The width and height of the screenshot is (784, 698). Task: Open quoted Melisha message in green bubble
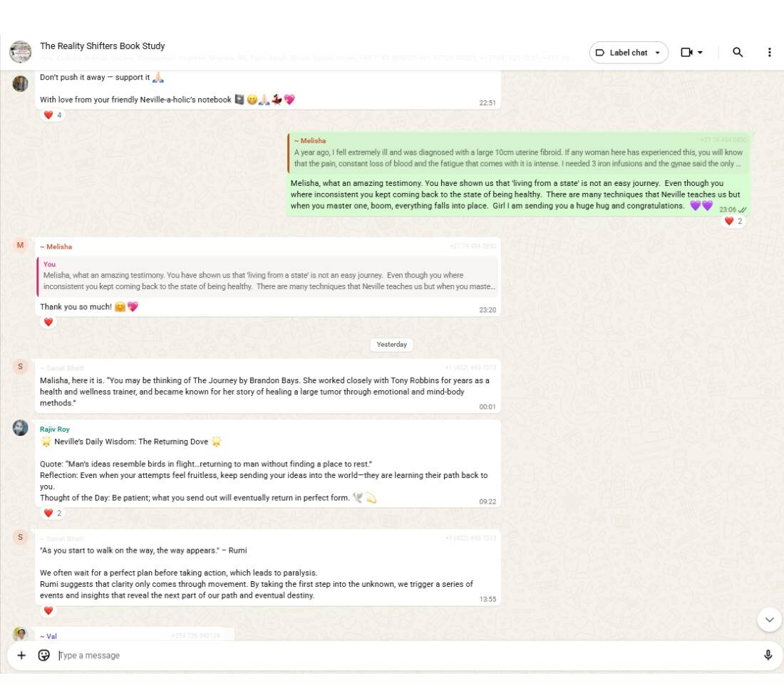tap(518, 153)
